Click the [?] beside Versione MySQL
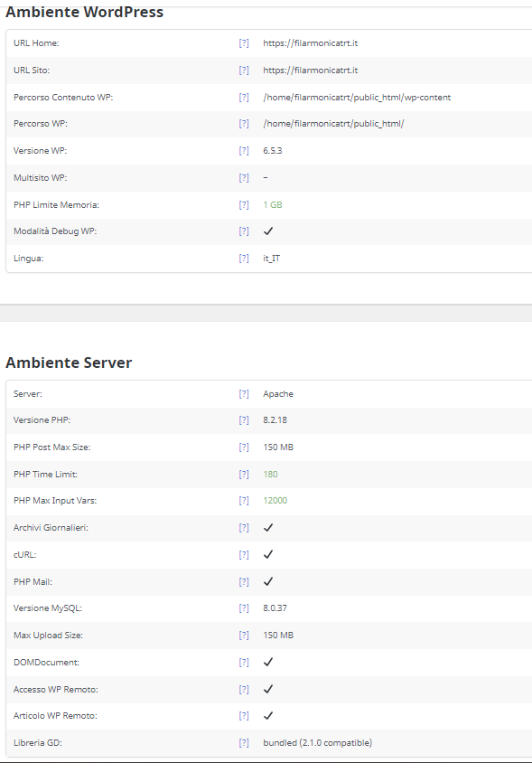532x763 pixels. [x=244, y=608]
